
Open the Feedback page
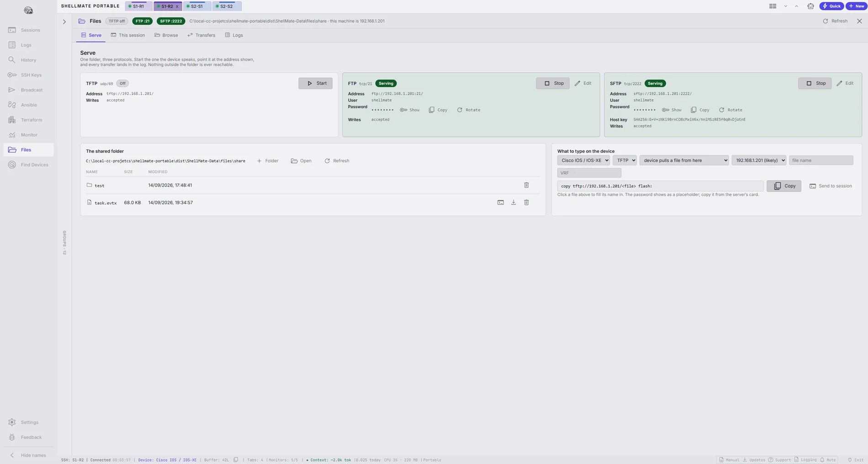click(28, 437)
